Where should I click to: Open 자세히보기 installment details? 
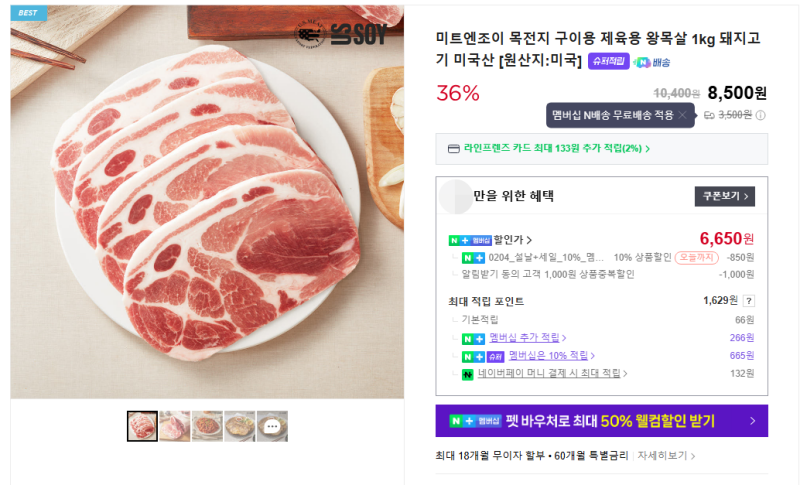pos(666,456)
